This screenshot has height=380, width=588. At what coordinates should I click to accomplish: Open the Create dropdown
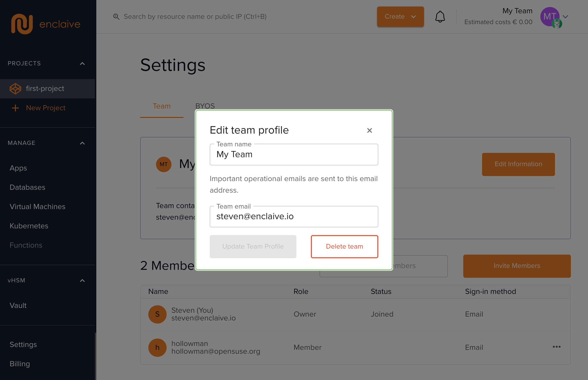click(x=400, y=17)
